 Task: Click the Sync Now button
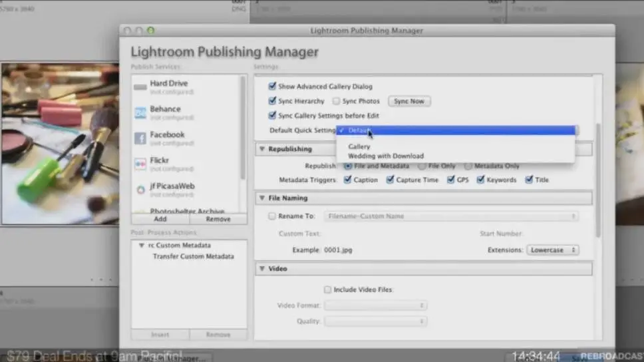[x=409, y=101]
